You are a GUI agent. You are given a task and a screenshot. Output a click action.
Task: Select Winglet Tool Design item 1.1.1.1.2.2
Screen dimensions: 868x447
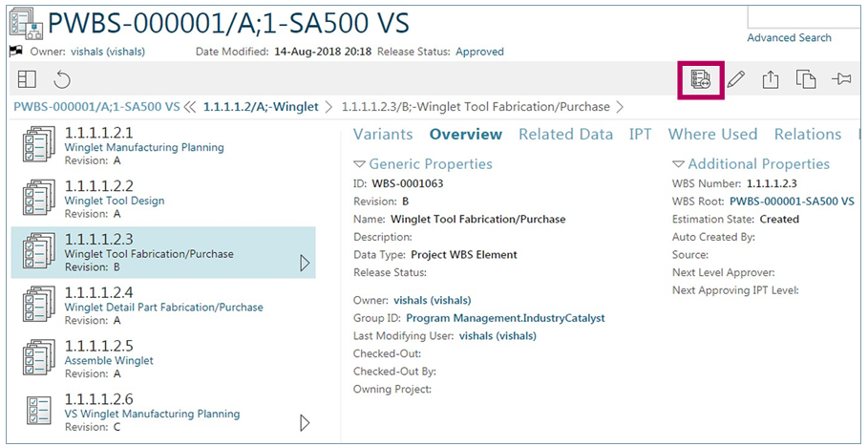coord(115,201)
